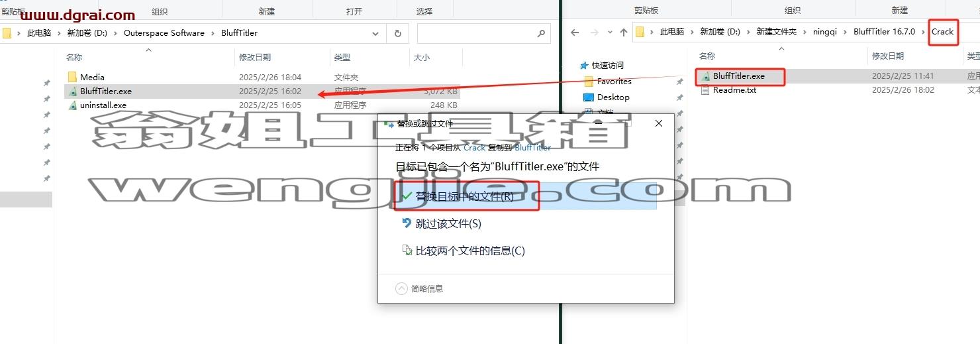Sort by 修改日期 in Crack folder window
The image size is (980, 344).
(889, 56)
